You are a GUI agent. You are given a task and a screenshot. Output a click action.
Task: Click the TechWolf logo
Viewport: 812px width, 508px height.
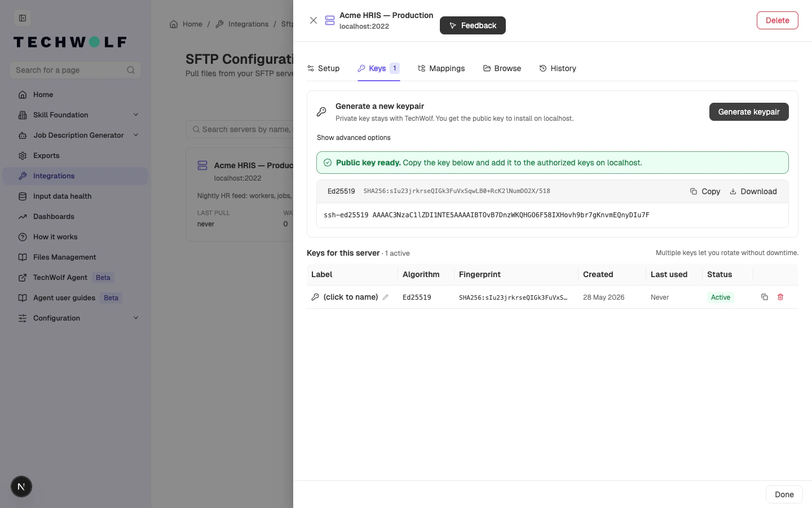pos(70,42)
